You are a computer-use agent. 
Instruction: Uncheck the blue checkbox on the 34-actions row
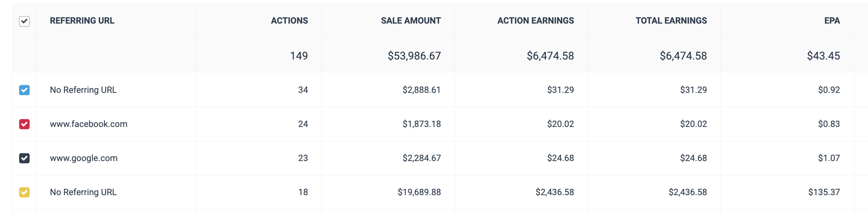24,90
